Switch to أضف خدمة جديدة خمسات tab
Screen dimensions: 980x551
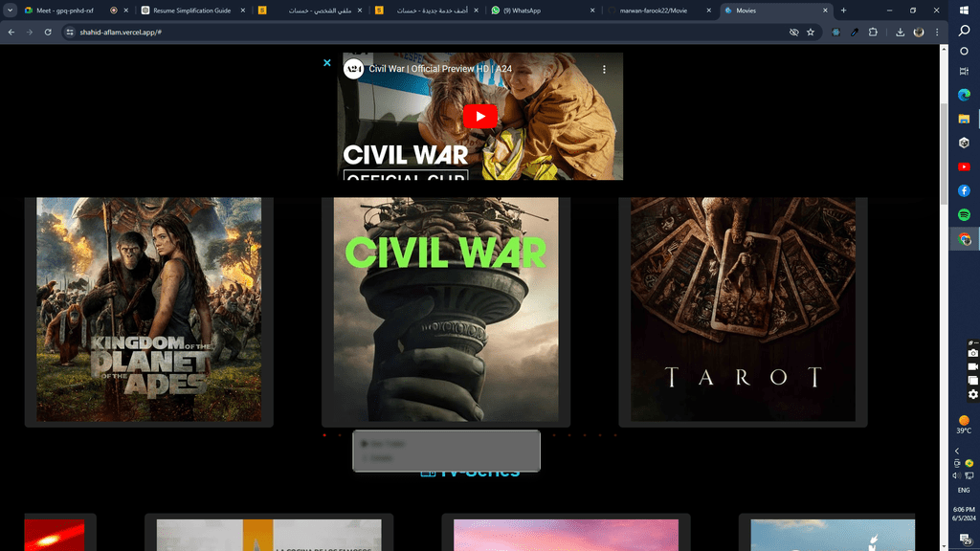coord(428,11)
